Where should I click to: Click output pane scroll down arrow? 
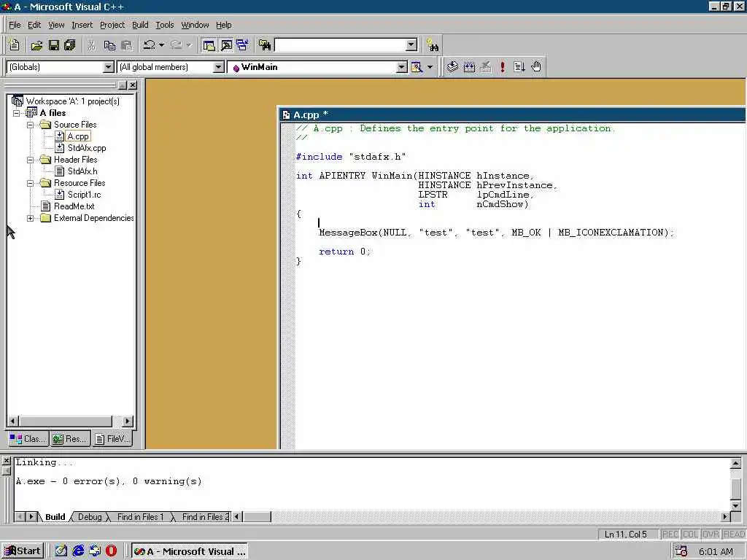coord(735,505)
